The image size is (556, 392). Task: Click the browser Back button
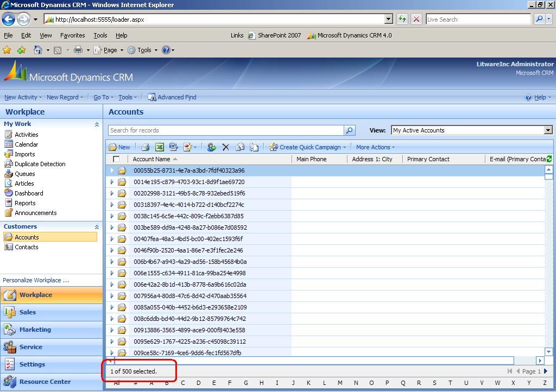(9, 19)
